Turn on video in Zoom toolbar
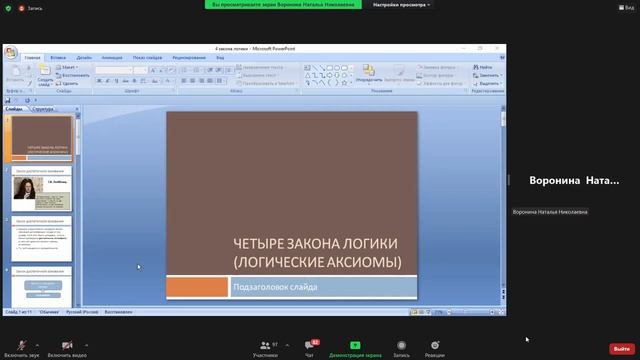640x360 pixels. click(x=67, y=349)
